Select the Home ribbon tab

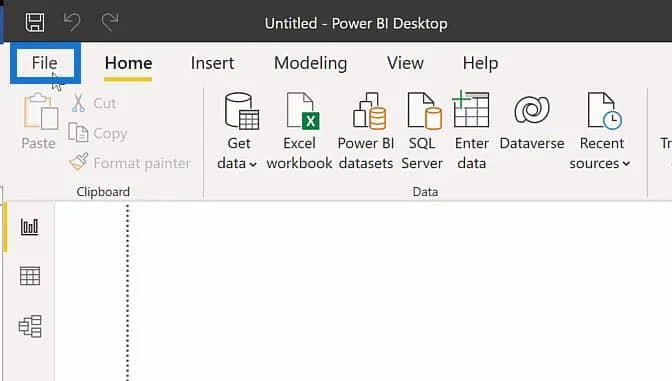click(128, 63)
